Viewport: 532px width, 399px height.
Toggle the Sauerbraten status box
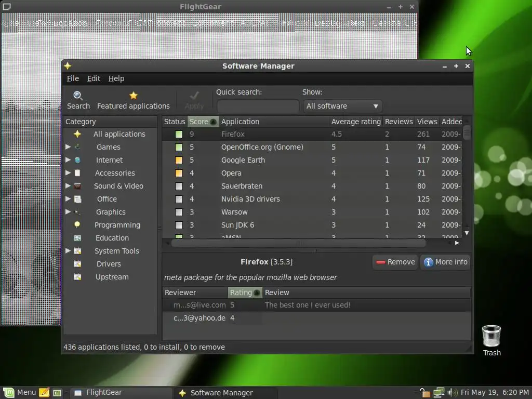click(x=179, y=186)
